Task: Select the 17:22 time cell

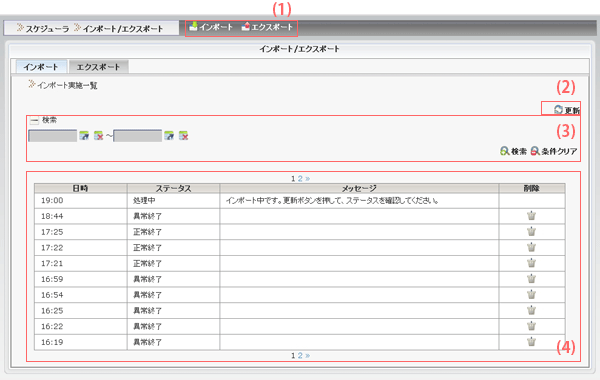Action: (x=81, y=248)
